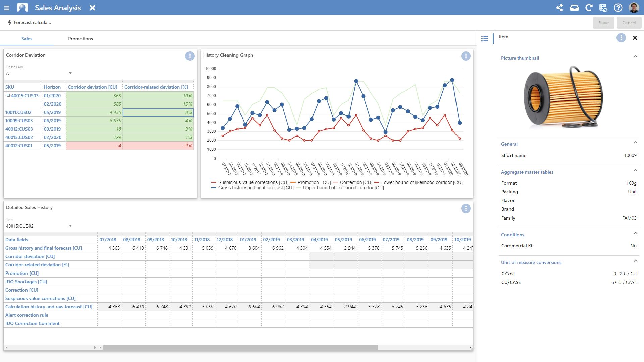Open Corridor Deviation panel options menu
644x362 pixels.
click(x=190, y=56)
